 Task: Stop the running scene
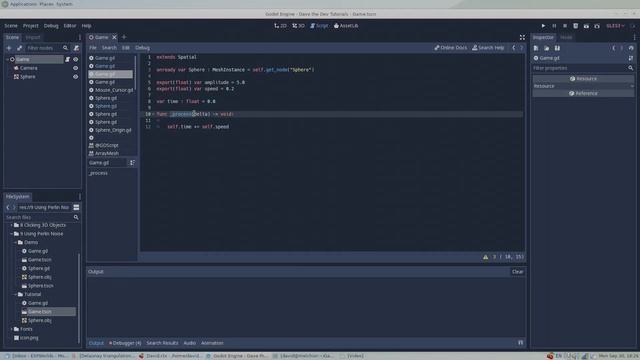565,26
